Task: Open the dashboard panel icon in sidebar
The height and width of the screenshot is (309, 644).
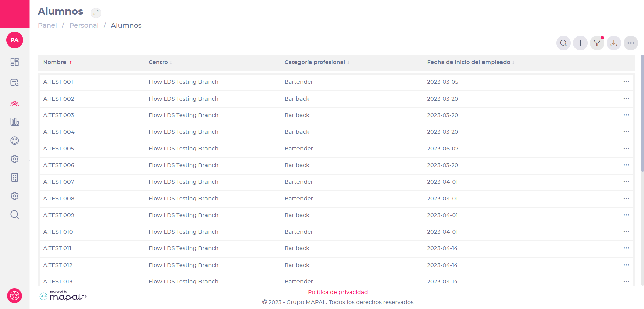Action: pyautogui.click(x=15, y=62)
